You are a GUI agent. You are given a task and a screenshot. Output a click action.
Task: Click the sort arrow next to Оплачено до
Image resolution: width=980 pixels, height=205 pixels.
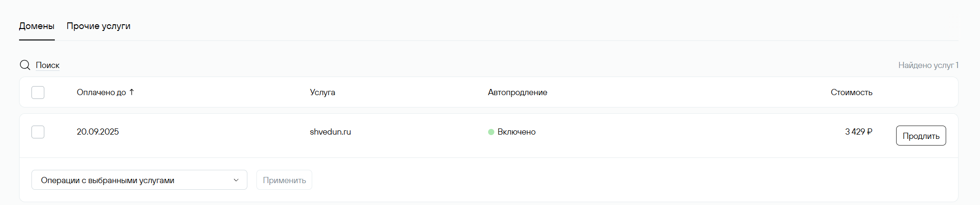[132, 92]
